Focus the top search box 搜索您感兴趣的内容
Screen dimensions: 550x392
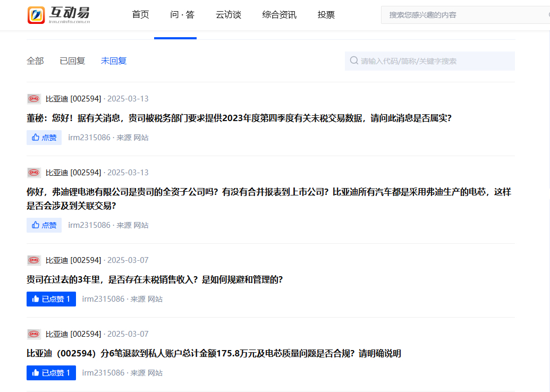click(x=466, y=15)
